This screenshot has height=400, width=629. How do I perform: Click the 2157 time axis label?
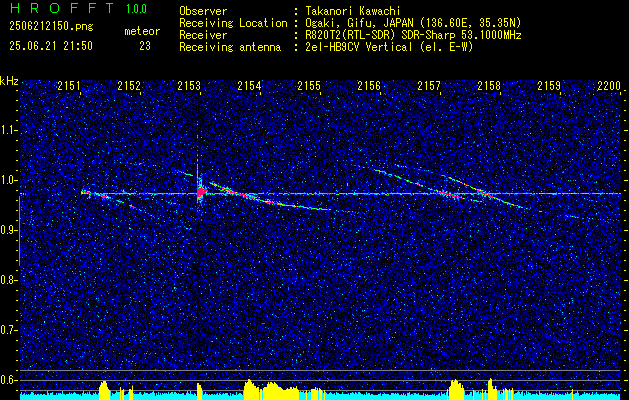[x=429, y=86]
